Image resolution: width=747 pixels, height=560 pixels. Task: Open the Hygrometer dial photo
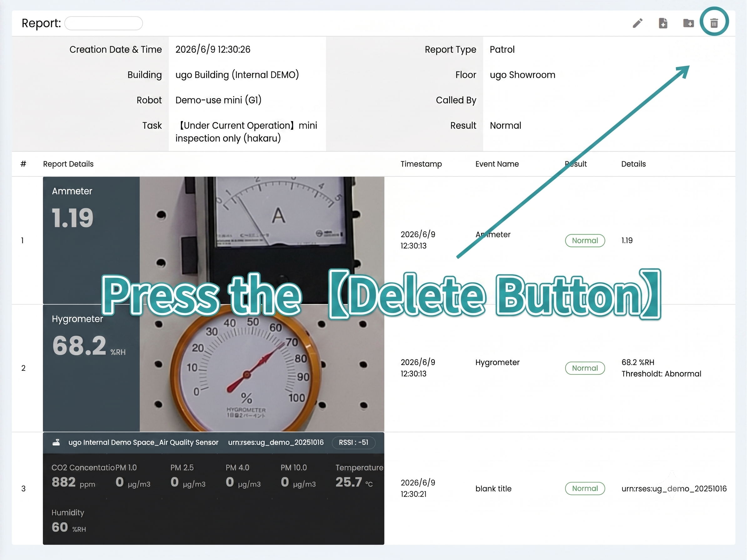[262, 368]
